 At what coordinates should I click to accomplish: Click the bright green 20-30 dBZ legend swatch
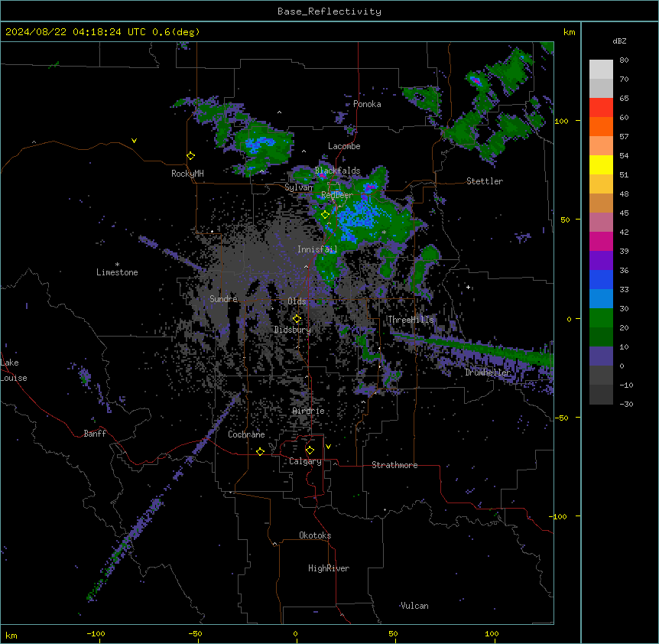601,318
